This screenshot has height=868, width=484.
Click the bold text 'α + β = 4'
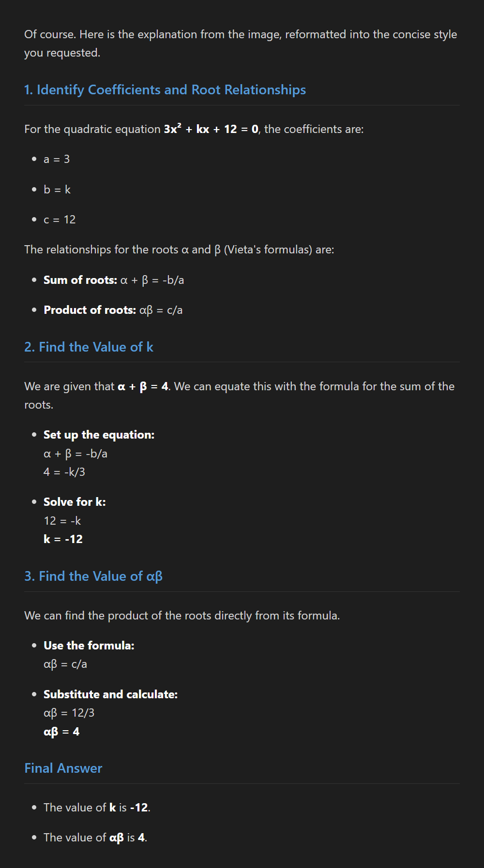tap(143, 387)
